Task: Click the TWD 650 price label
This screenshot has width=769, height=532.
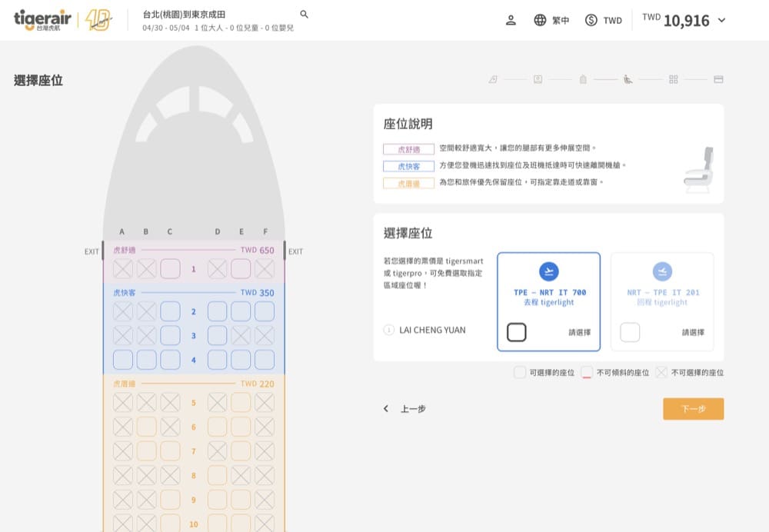Action: (x=258, y=250)
